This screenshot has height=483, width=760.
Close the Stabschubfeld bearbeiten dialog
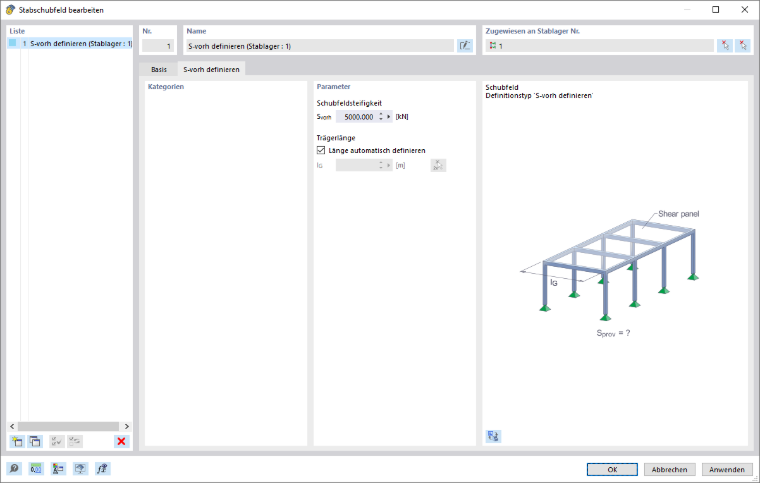[744, 10]
